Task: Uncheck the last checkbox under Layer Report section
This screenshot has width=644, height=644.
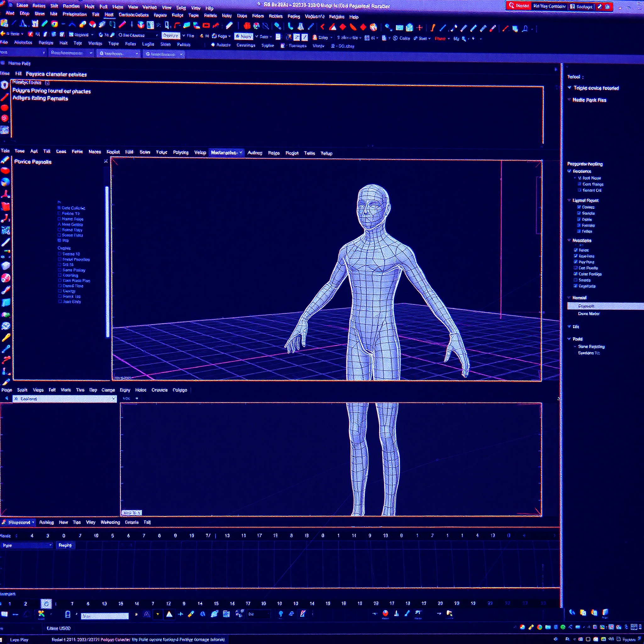Action: pos(579,231)
